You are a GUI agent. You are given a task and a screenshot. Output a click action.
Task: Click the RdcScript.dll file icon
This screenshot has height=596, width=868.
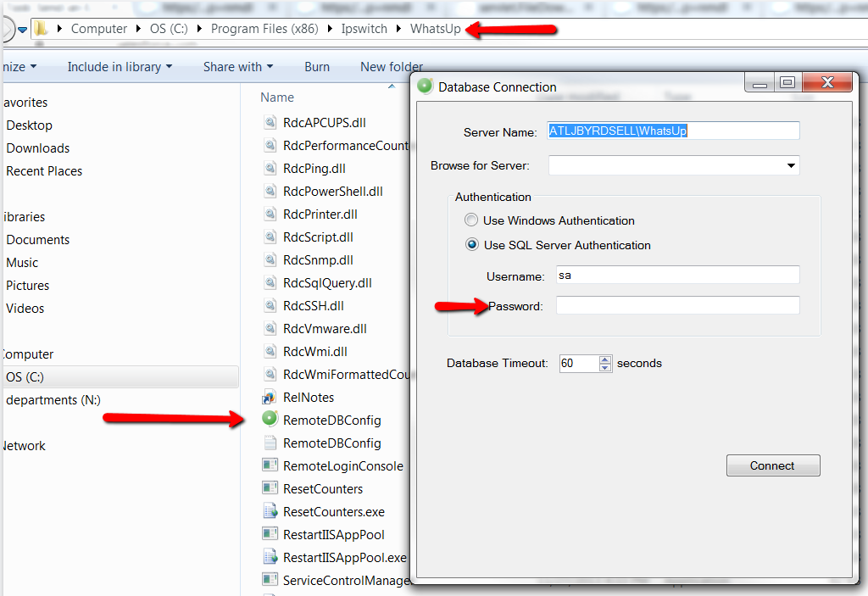tap(270, 237)
